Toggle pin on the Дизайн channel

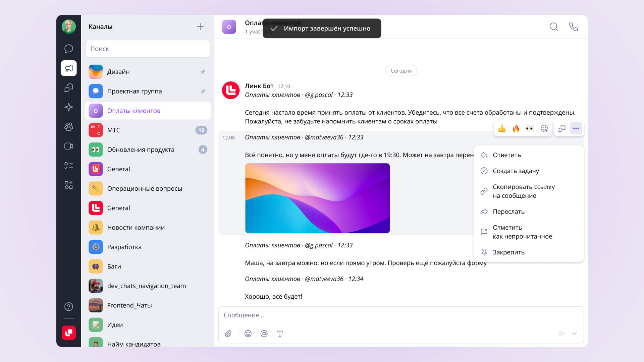(203, 72)
